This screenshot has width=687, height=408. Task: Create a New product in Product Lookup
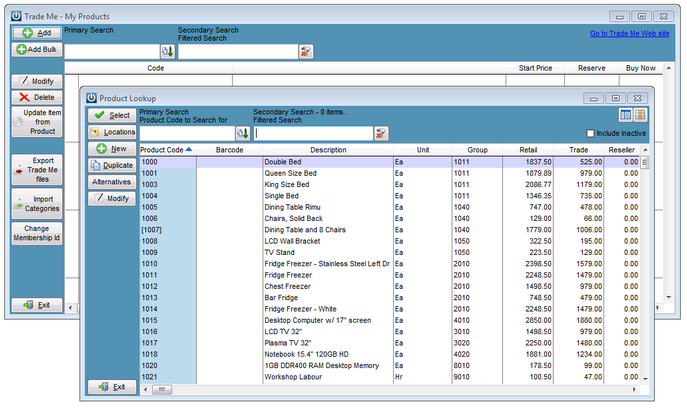tap(112, 149)
